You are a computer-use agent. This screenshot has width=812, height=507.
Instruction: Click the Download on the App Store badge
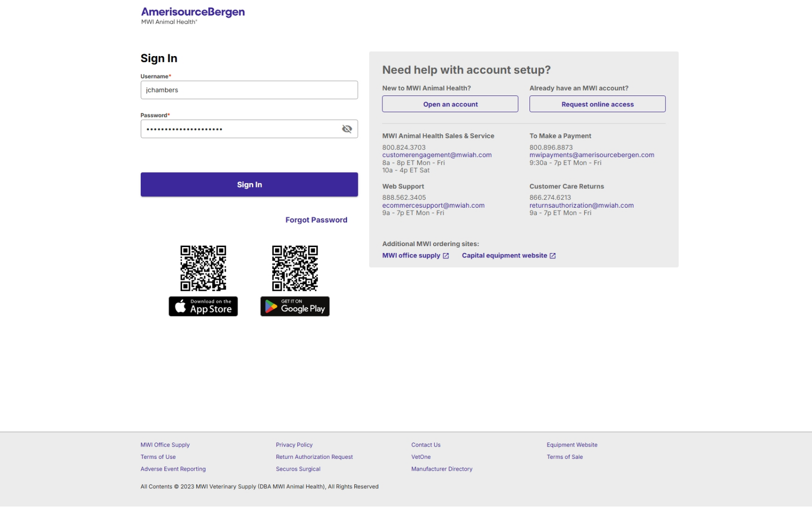click(x=203, y=306)
